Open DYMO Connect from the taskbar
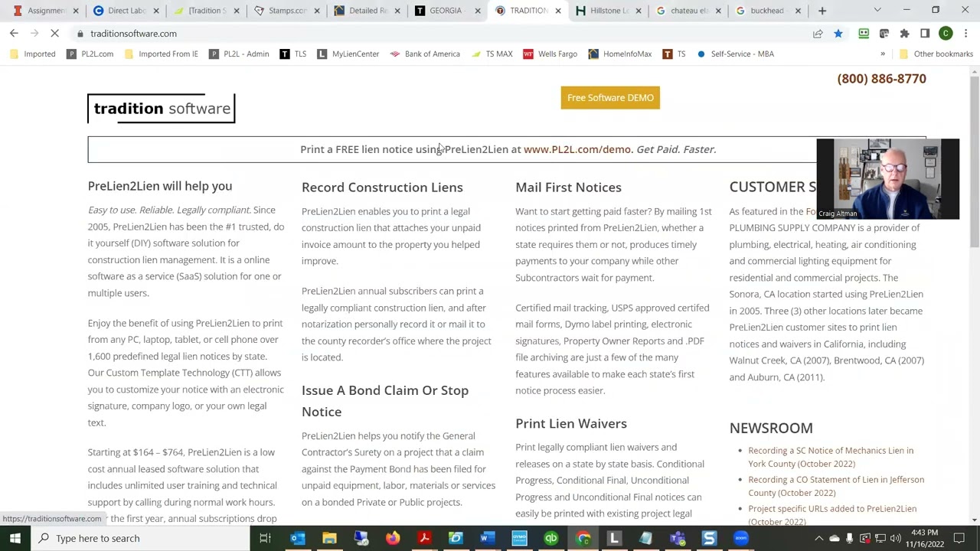980x551 pixels. click(x=519, y=538)
